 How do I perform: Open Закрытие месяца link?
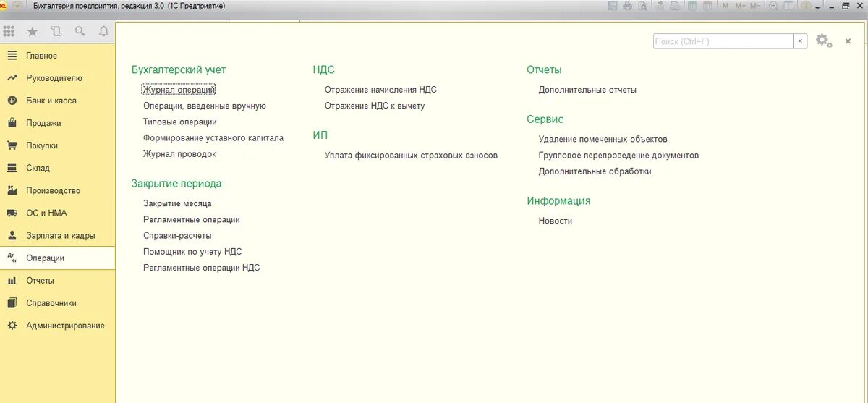point(177,203)
